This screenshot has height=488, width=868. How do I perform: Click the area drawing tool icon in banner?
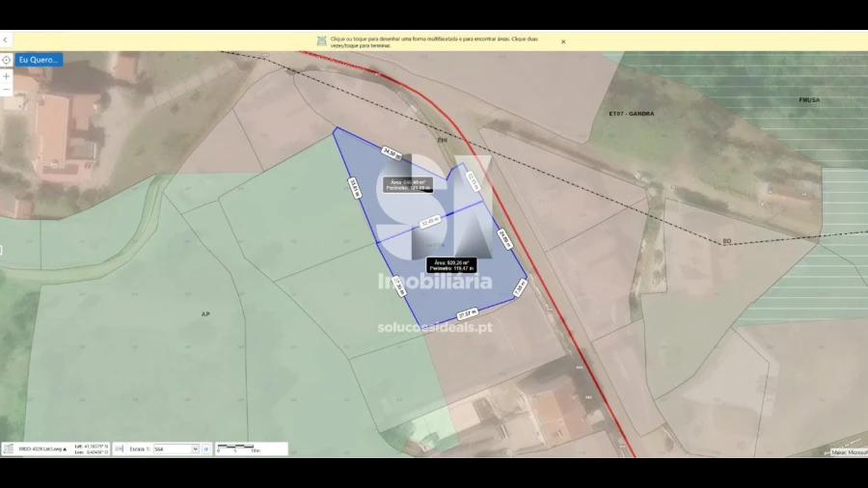pos(321,41)
